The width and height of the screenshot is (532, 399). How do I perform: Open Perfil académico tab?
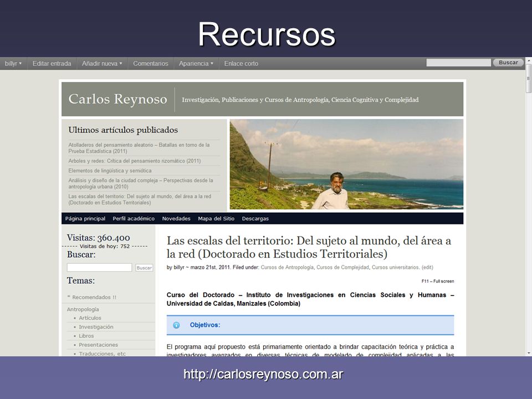point(134,218)
